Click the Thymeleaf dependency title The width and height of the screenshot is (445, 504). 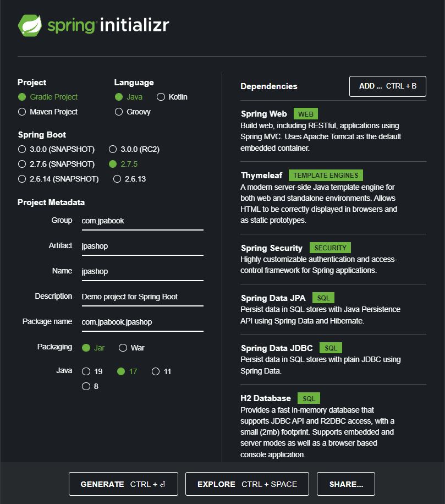click(x=261, y=176)
